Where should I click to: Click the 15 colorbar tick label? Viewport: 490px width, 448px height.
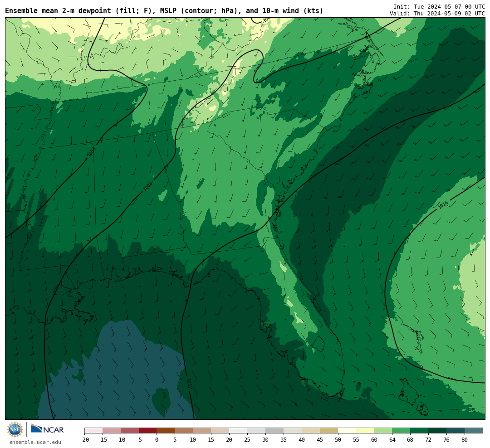(x=211, y=440)
